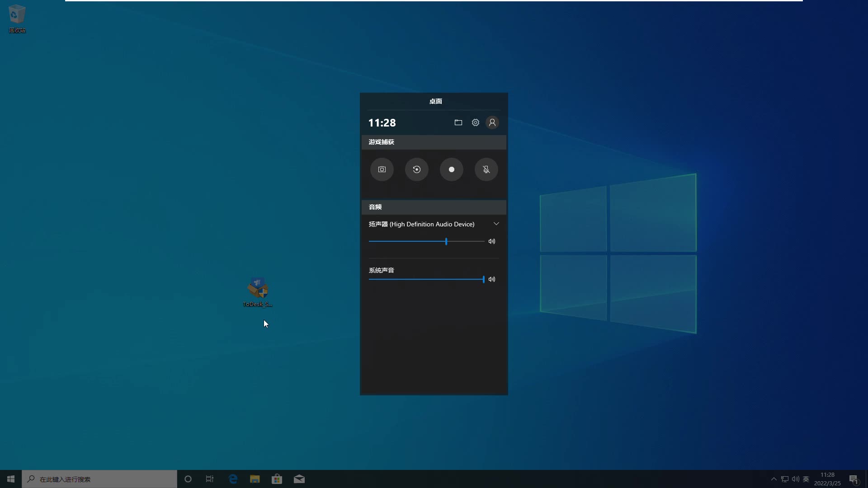Screen dimensions: 868x488
Task: Toggle microphone while recording
Action: coord(486,169)
